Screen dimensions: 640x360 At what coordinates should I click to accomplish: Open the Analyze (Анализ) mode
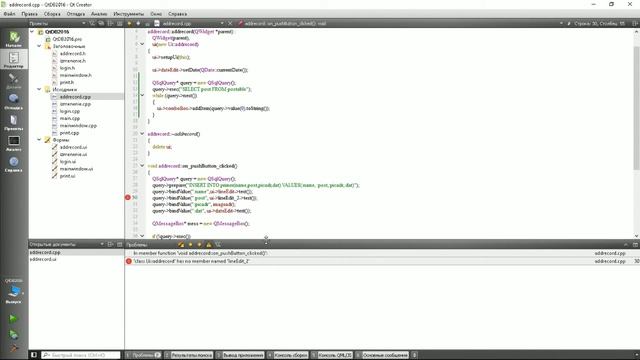pyautogui.click(x=14, y=143)
